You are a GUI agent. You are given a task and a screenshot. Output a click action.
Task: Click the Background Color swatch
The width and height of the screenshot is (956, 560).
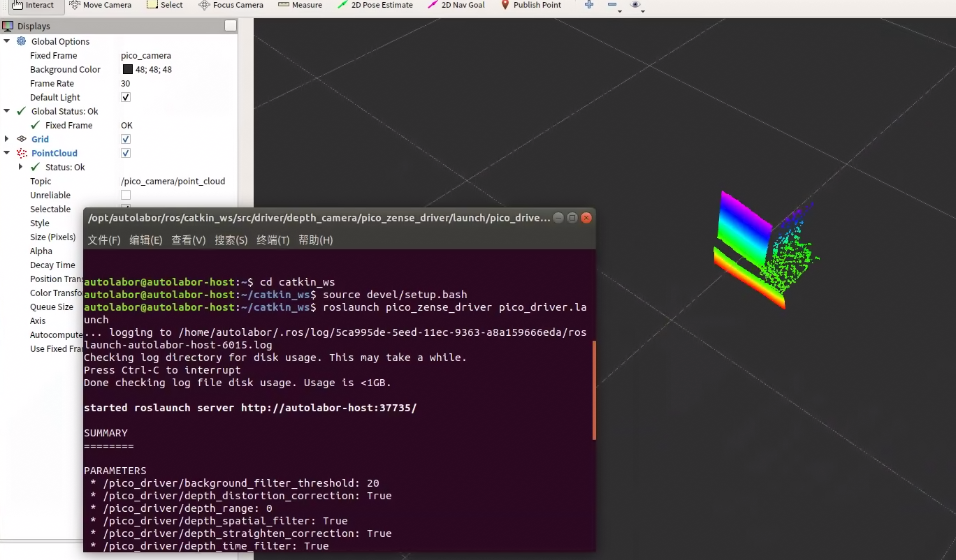tap(128, 69)
